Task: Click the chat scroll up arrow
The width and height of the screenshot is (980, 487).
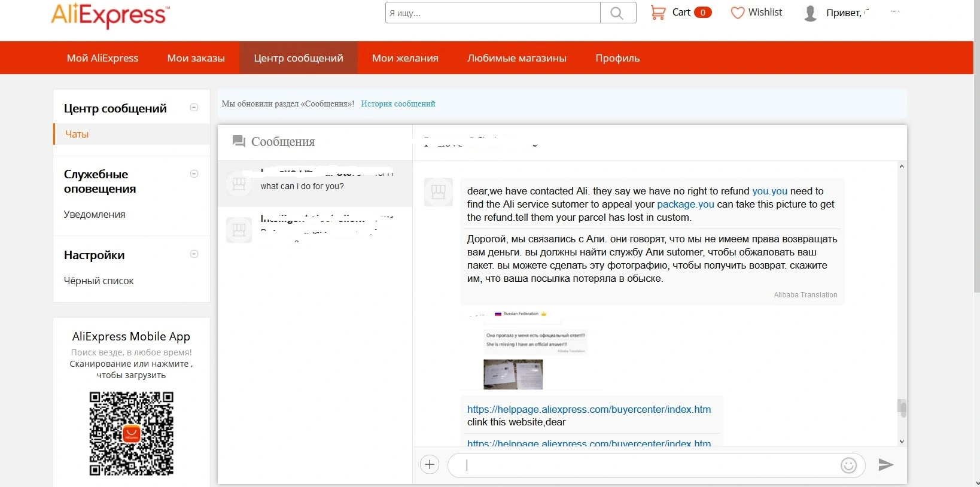Action: click(902, 166)
